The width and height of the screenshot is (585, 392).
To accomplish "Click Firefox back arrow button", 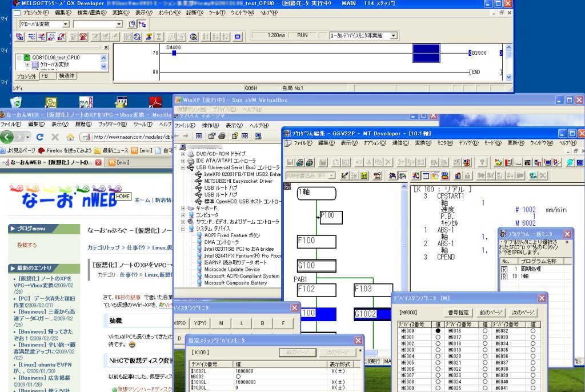I will point(7,137).
